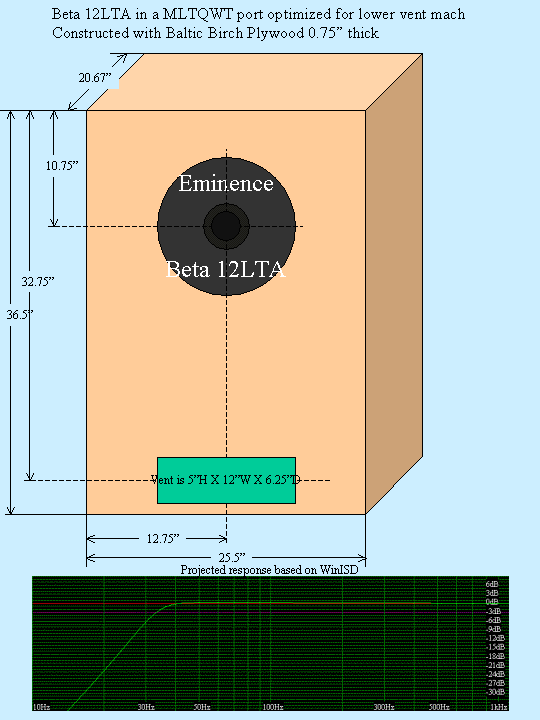The image size is (540, 720).
Task: Select the 25.5" overall width label
Action: 232,557
